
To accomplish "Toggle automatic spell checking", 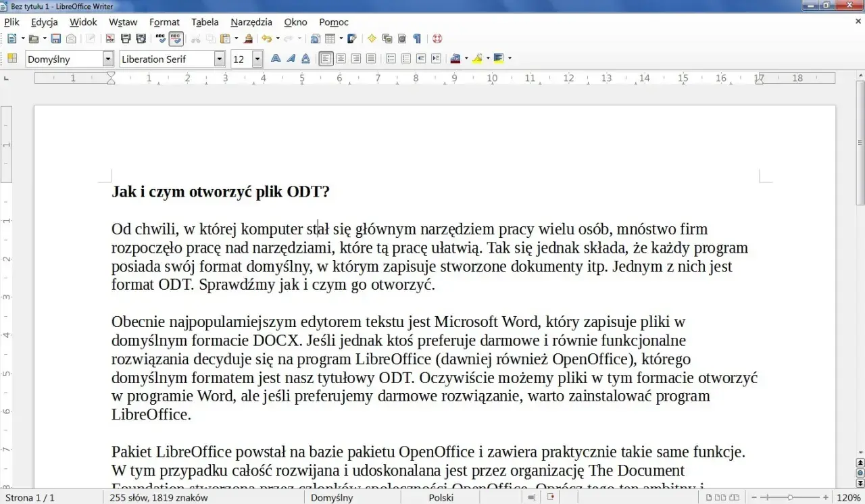I will coord(176,39).
